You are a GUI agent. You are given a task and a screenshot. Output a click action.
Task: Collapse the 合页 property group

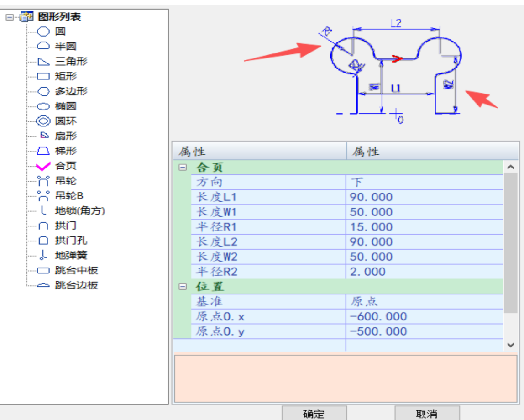[183, 168]
